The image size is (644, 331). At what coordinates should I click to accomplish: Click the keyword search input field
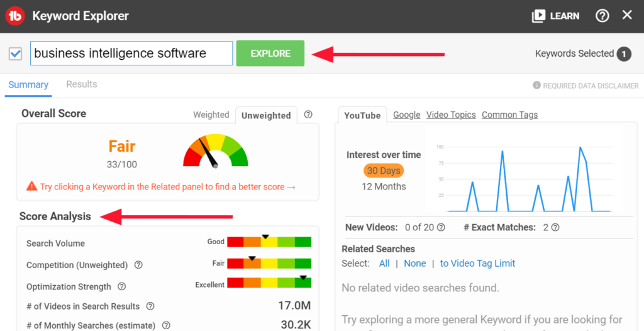[x=131, y=53]
